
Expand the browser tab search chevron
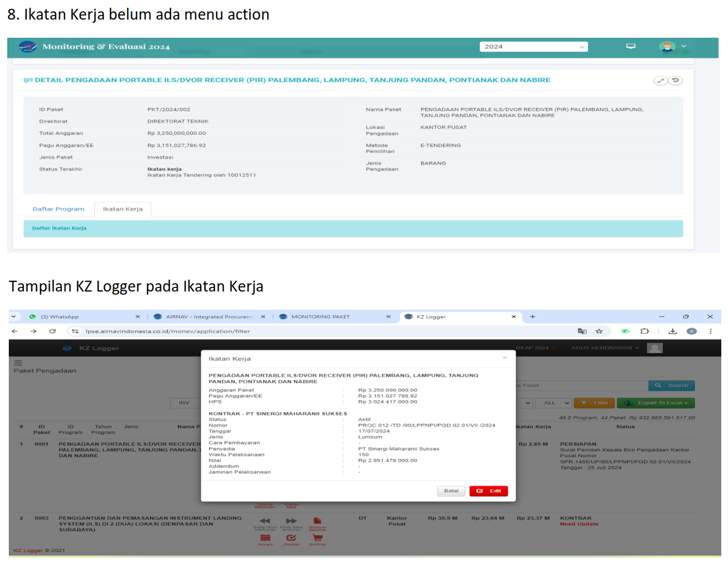tap(14, 317)
